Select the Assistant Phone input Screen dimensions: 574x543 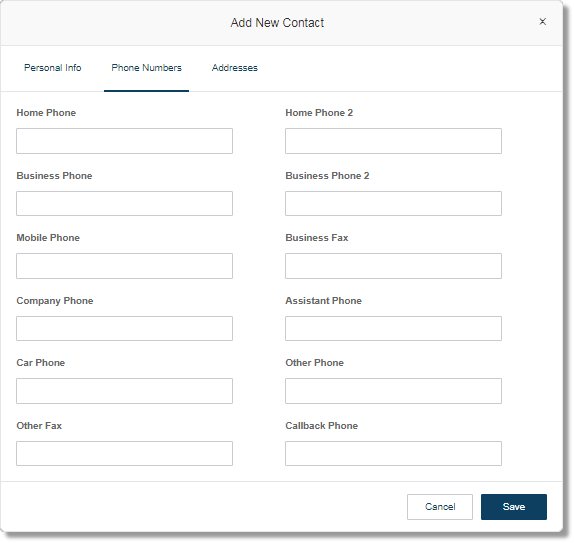394,328
